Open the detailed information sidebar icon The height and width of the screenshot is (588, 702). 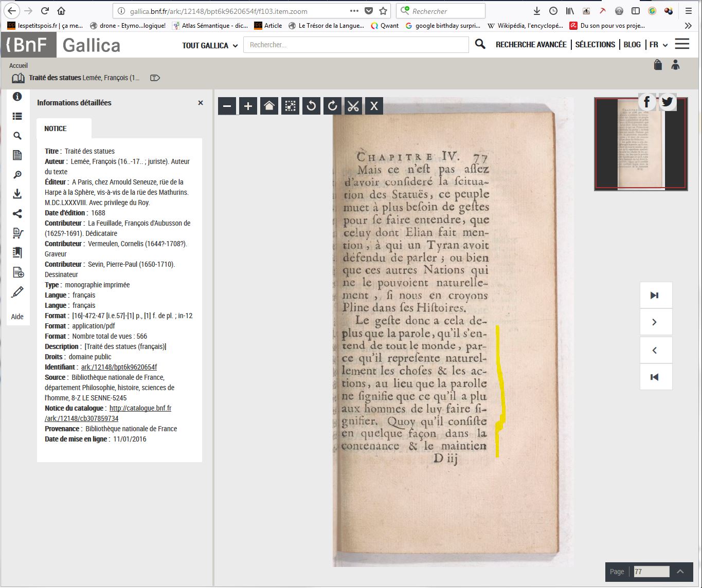point(17,97)
